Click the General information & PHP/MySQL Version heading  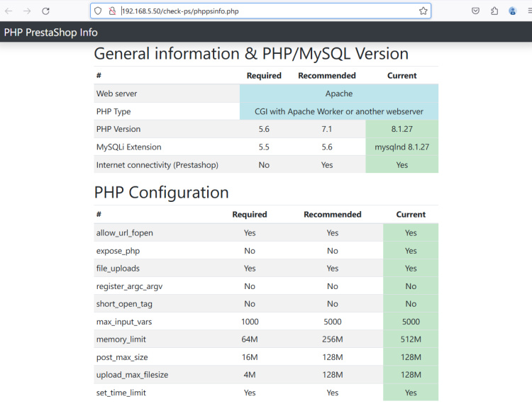[251, 54]
